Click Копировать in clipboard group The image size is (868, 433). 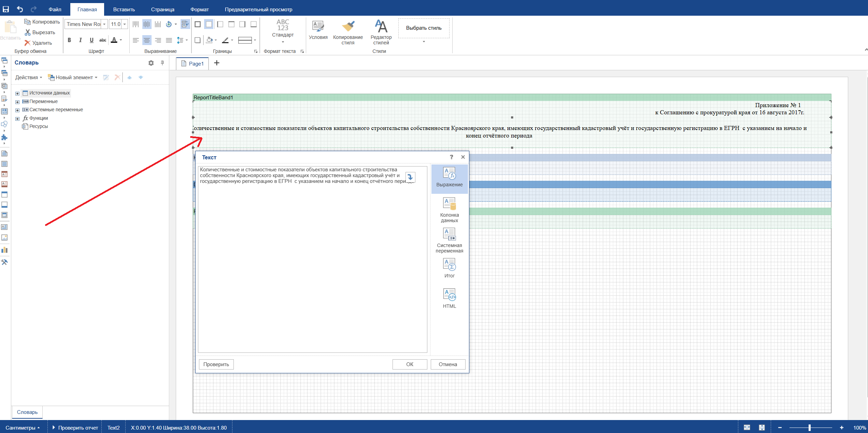point(42,22)
